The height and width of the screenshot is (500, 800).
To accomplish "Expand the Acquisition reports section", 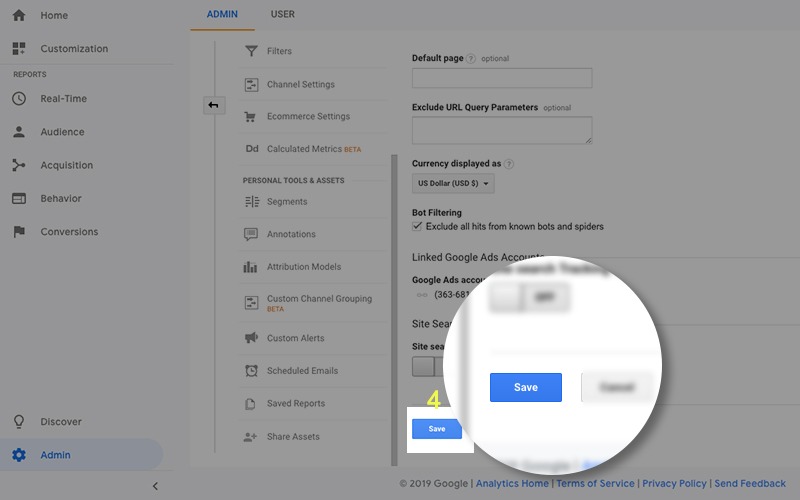I will point(66,165).
